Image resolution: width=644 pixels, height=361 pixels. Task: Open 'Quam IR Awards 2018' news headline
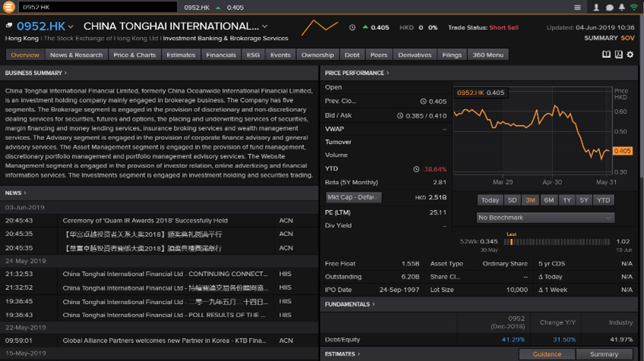coord(145,221)
